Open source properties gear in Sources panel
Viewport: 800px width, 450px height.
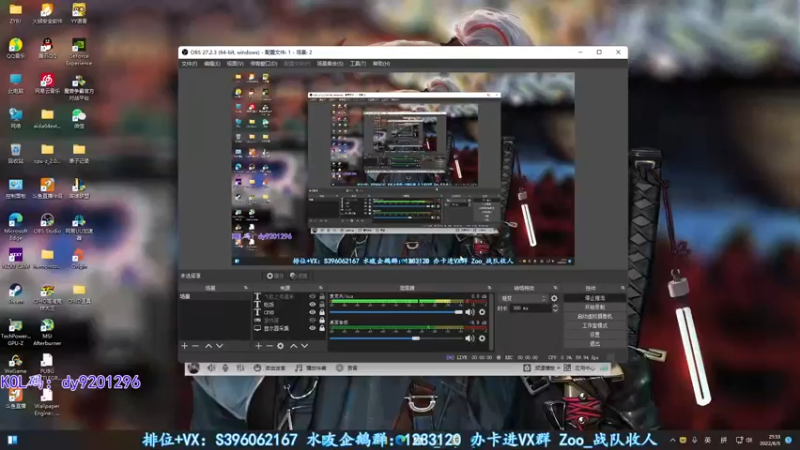[281, 346]
